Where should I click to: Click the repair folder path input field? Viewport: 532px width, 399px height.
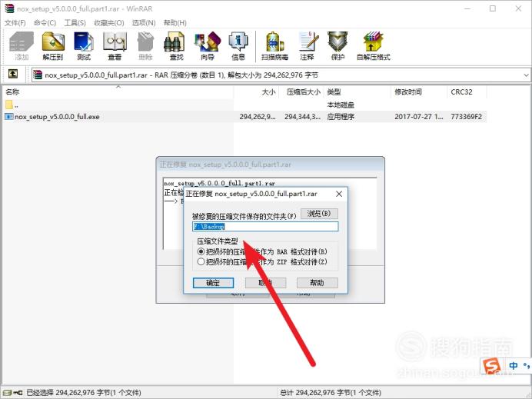(265, 227)
